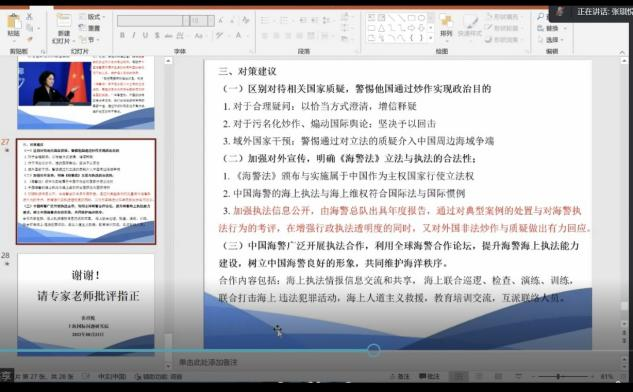633x392 pixels.
Task: Click the Cut scissors icon
Action: point(29,17)
